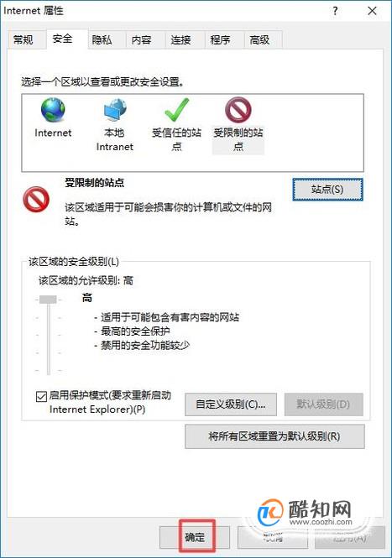
Task: Open the 常规 tab
Action: click(x=24, y=39)
